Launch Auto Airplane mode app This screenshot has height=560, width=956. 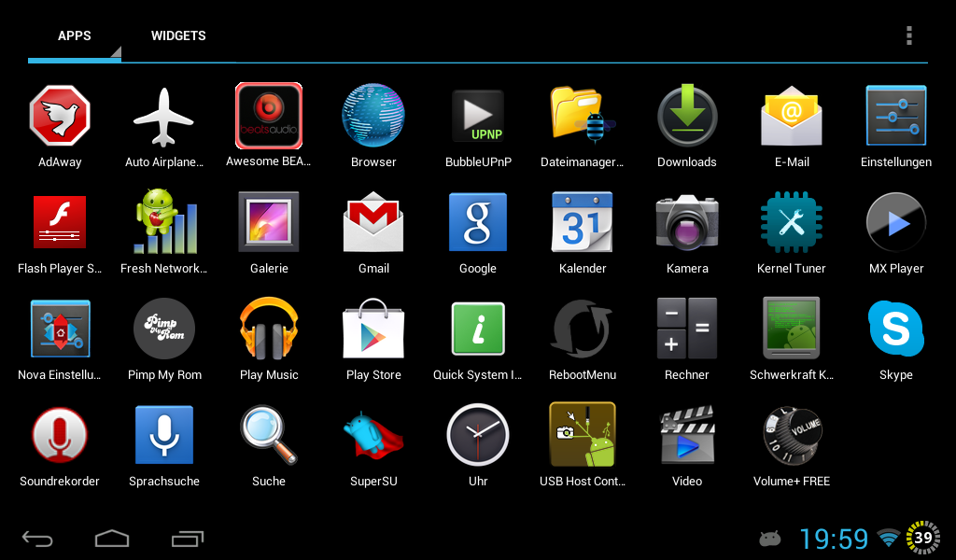[163, 117]
